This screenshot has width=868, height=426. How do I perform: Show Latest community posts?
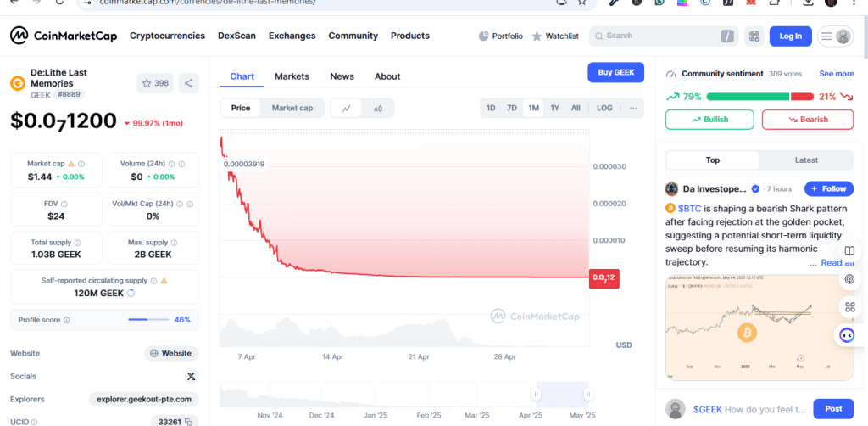806,160
